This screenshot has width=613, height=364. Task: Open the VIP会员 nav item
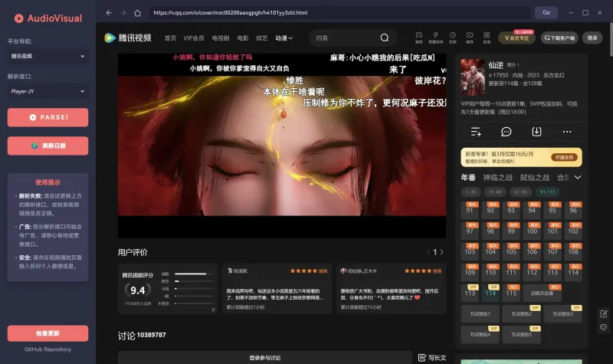click(x=194, y=38)
